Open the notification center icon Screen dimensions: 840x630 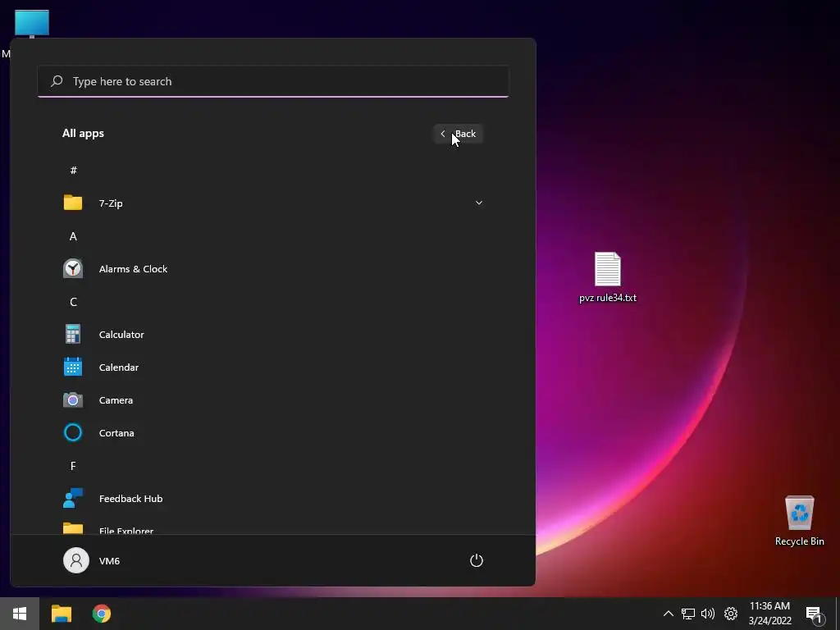point(815,615)
